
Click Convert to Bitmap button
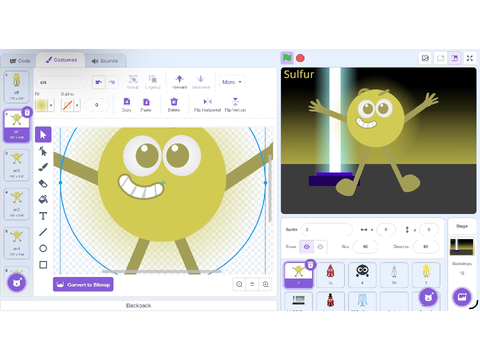pos(83,284)
